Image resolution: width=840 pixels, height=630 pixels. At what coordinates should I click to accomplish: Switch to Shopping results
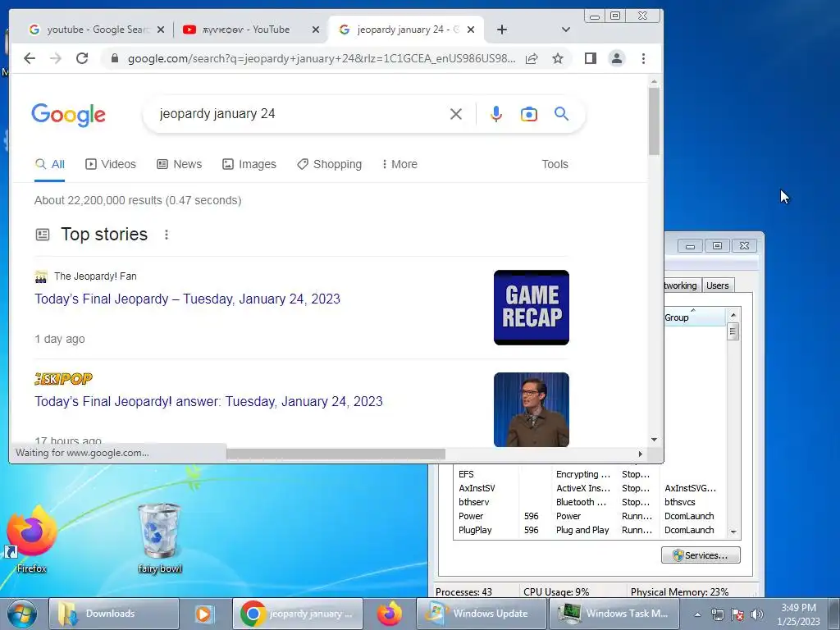pyautogui.click(x=329, y=164)
